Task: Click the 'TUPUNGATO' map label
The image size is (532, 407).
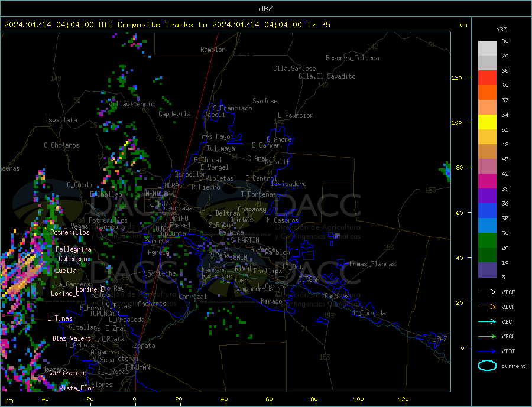Action: pos(106,314)
